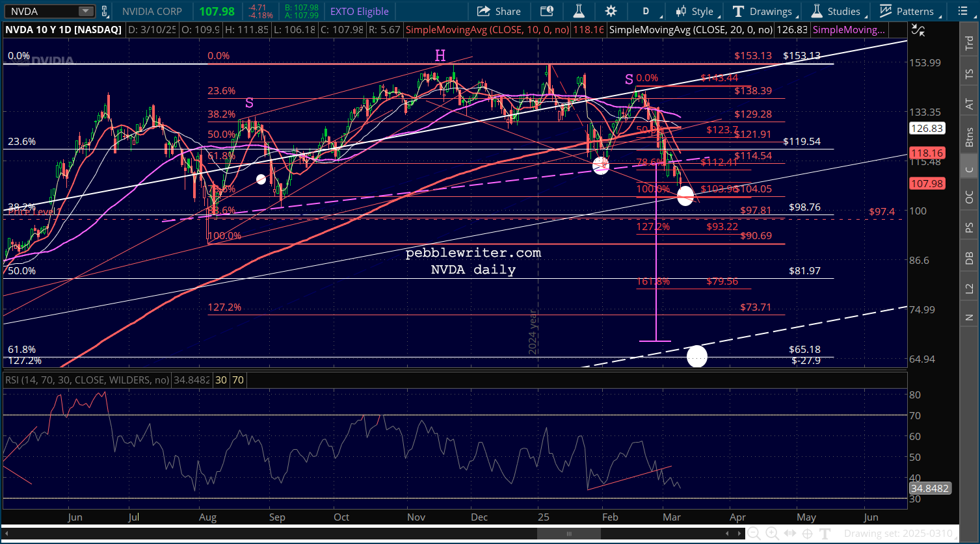Image resolution: width=980 pixels, height=544 pixels.
Task: Open the DB sidebar tab
Action: point(969,258)
